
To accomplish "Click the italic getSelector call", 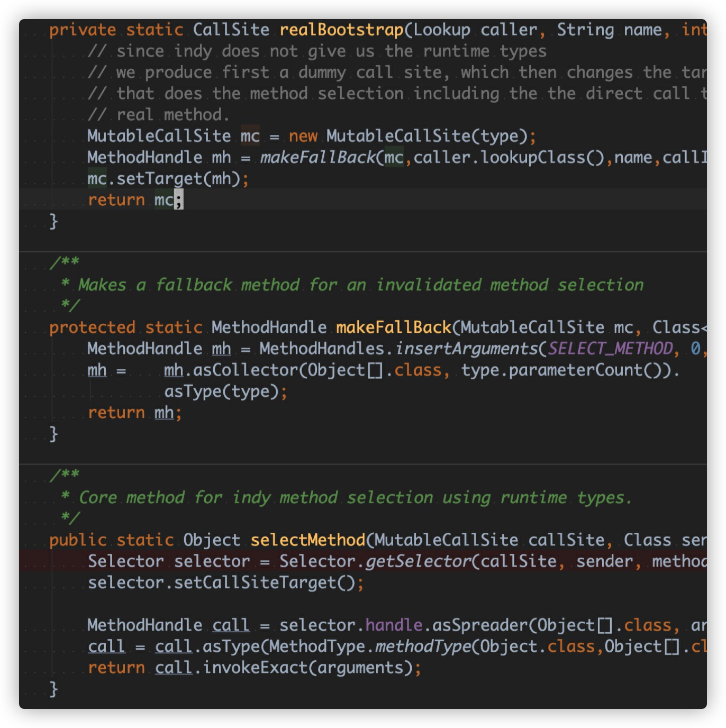I will click(418, 561).
